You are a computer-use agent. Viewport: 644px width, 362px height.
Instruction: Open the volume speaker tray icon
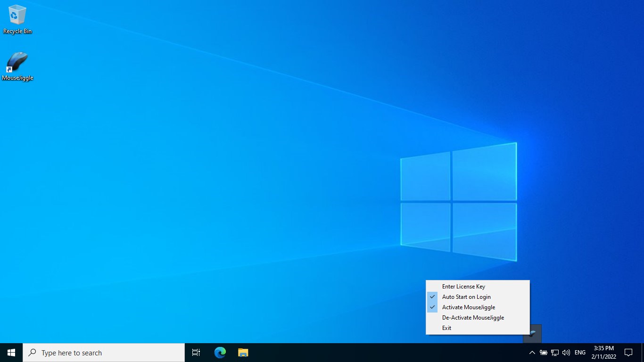click(x=566, y=353)
